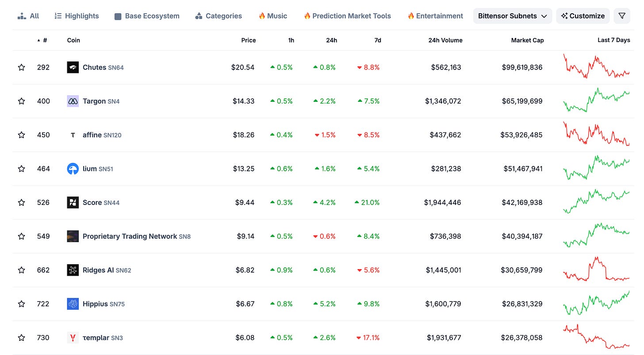
Task: Click the Chutes coin logo
Action: [73, 67]
